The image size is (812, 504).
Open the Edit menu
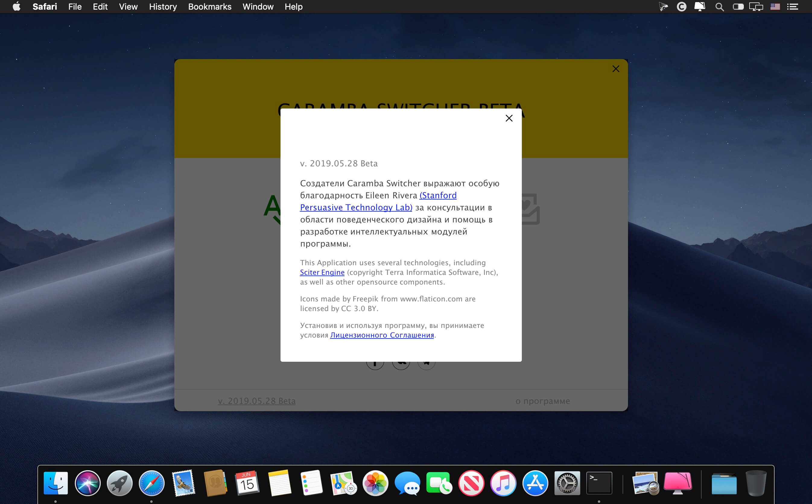click(x=100, y=7)
